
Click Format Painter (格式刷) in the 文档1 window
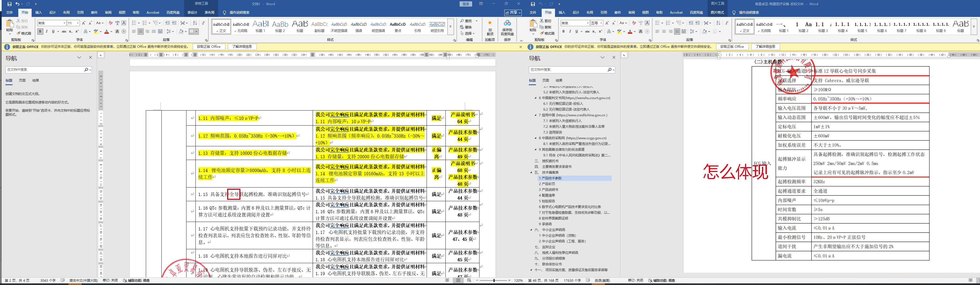pyautogui.click(x=24, y=34)
